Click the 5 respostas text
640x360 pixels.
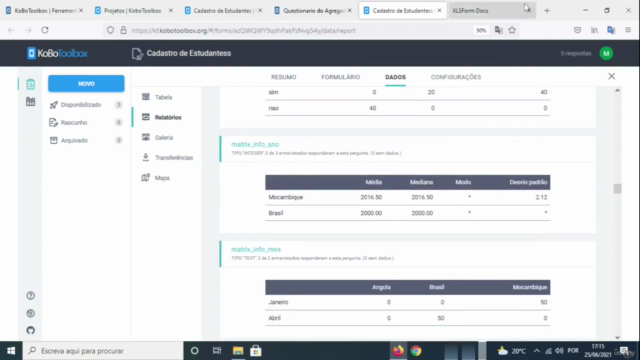pyautogui.click(x=576, y=53)
